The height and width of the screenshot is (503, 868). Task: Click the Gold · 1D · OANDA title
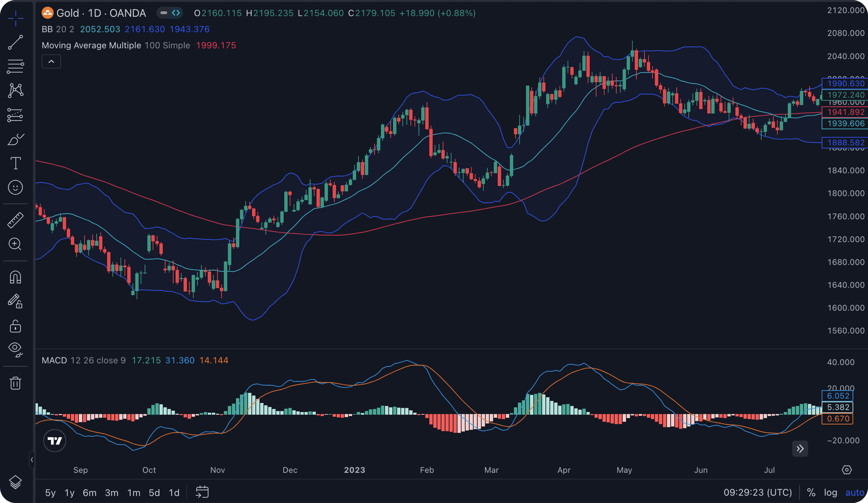click(x=101, y=13)
